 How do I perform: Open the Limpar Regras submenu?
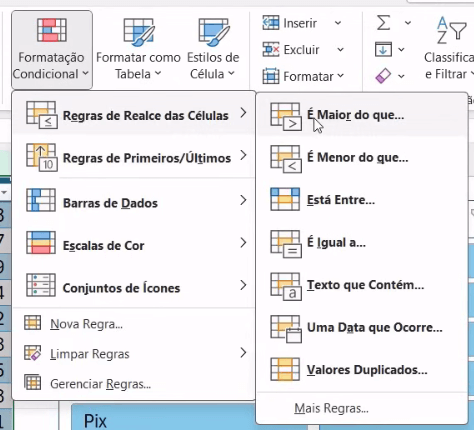tap(134, 353)
